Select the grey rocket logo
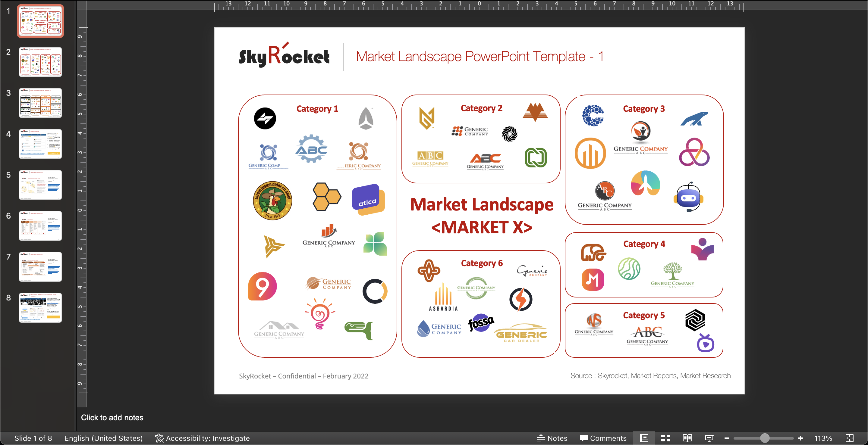 coord(366,118)
